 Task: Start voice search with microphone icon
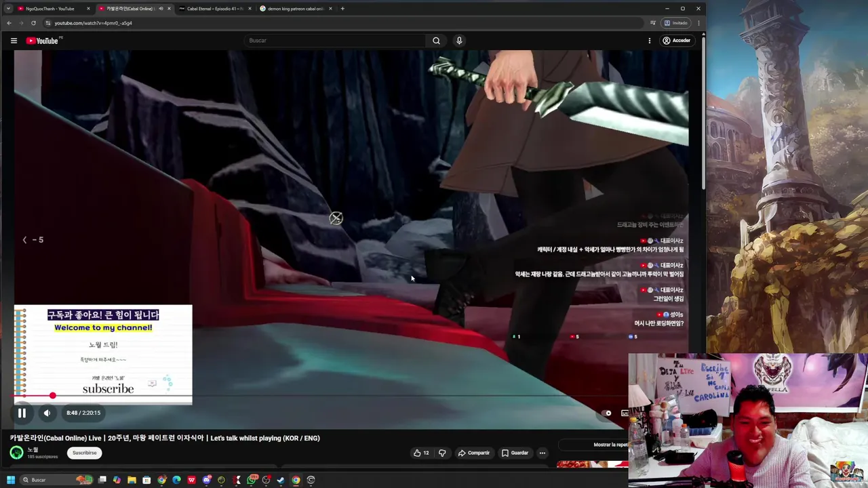[459, 41]
